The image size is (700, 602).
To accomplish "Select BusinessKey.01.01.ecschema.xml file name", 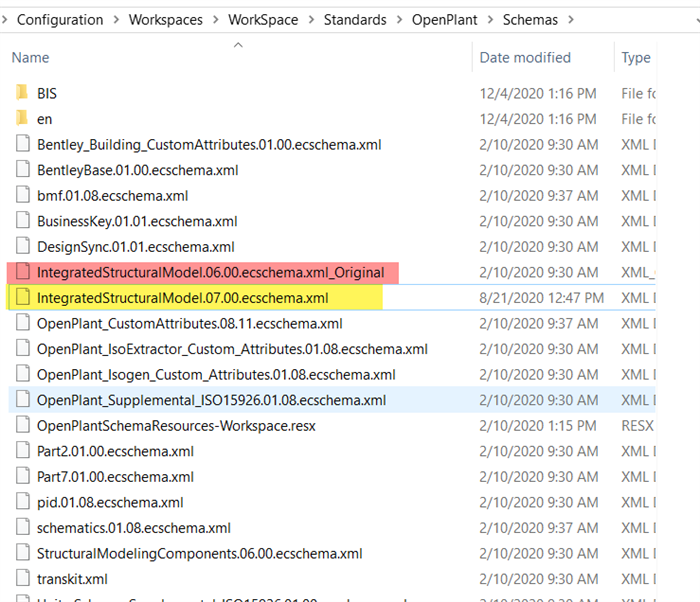I will click(x=137, y=221).
